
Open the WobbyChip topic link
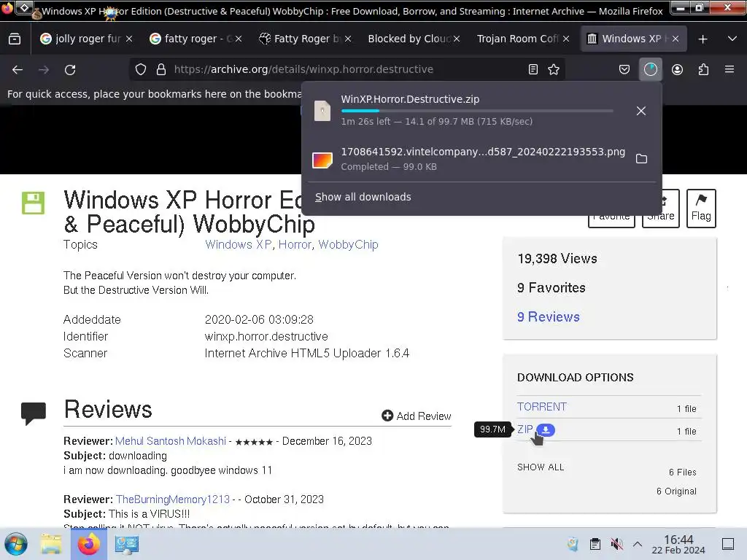pyautogui.click(x=348, y=245)
